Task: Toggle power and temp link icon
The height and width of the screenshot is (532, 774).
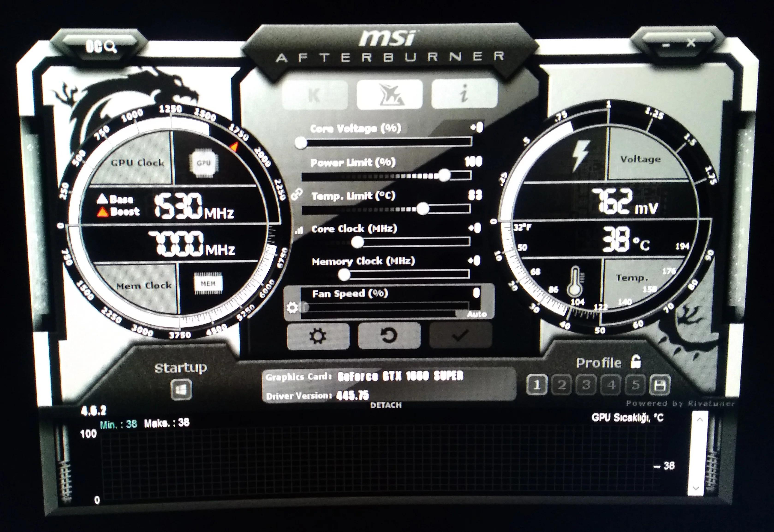Action: click(296, 194)
